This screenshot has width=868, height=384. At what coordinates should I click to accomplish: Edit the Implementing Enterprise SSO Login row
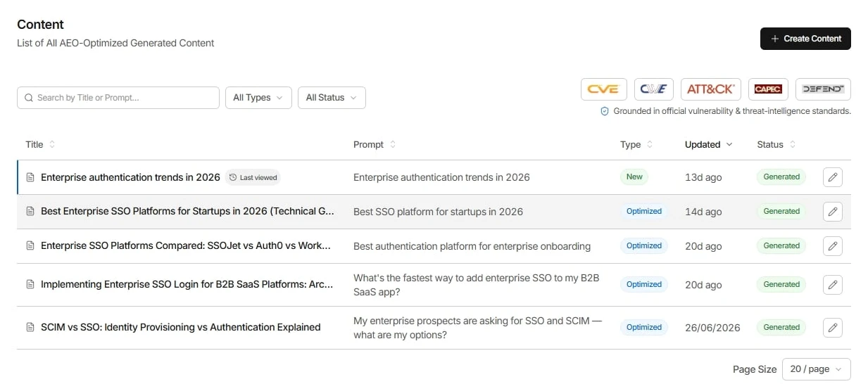833,285
